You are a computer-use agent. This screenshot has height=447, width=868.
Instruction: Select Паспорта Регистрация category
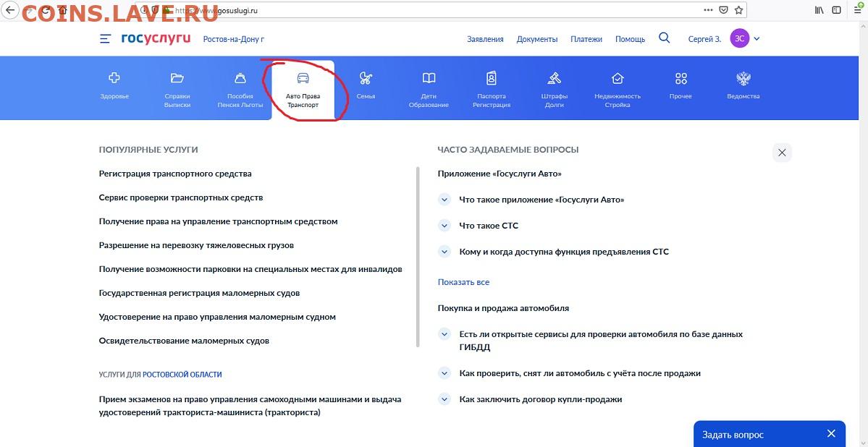pyautogui.click(x=491, y=90)
